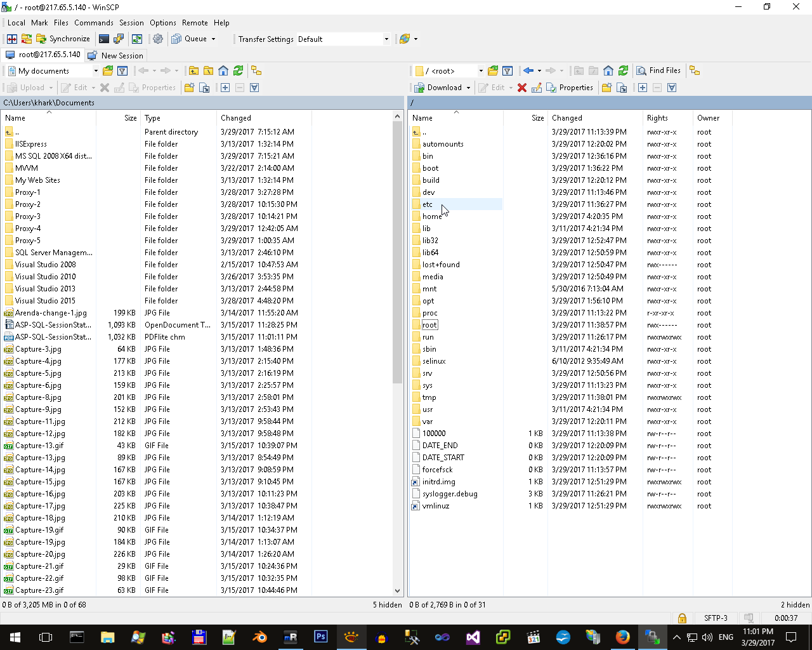Click the local panel select all icon

pyautogui.click(x=254, y=88)
